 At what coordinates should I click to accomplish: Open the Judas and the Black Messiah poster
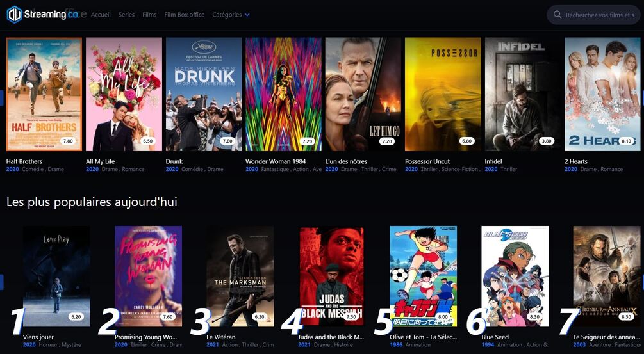click(331, 276)
